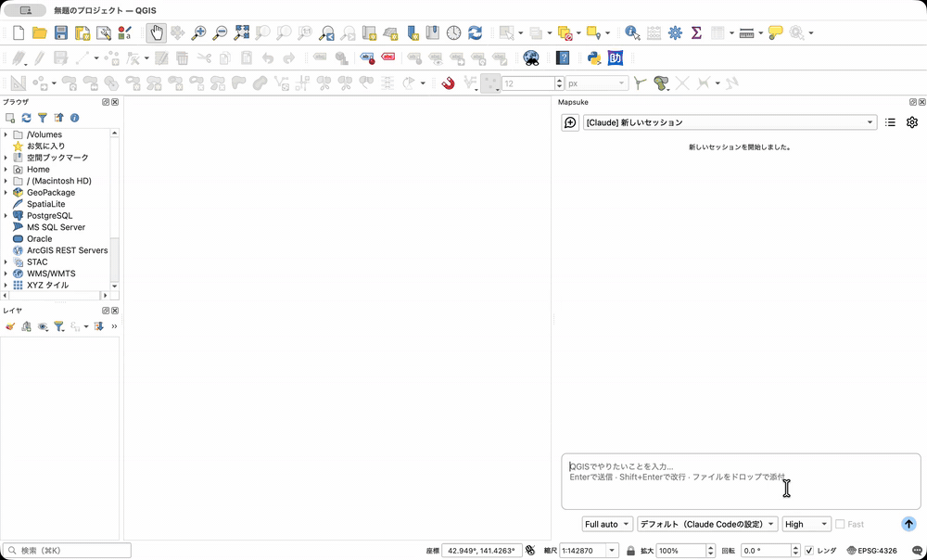
Task: Toggle the advanced digitizing triangle ruler tool
Action: pyautogui.click(x=19, y=83)
